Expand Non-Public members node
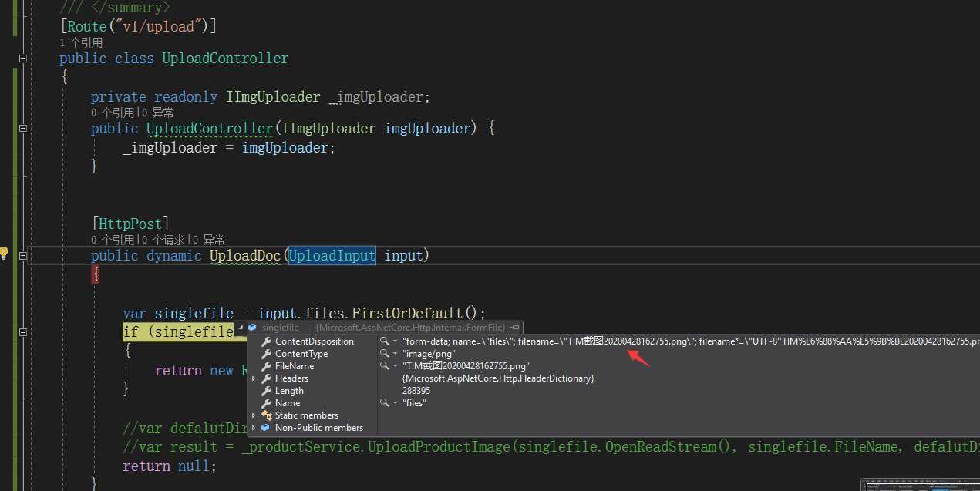This screenshot has width=980, height=491. tap(254, 428)
